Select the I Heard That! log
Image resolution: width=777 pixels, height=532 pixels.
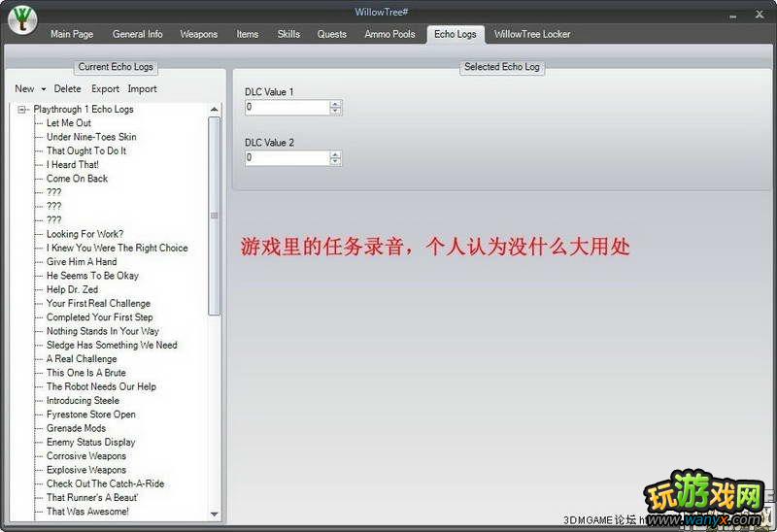tap(72, 164)
